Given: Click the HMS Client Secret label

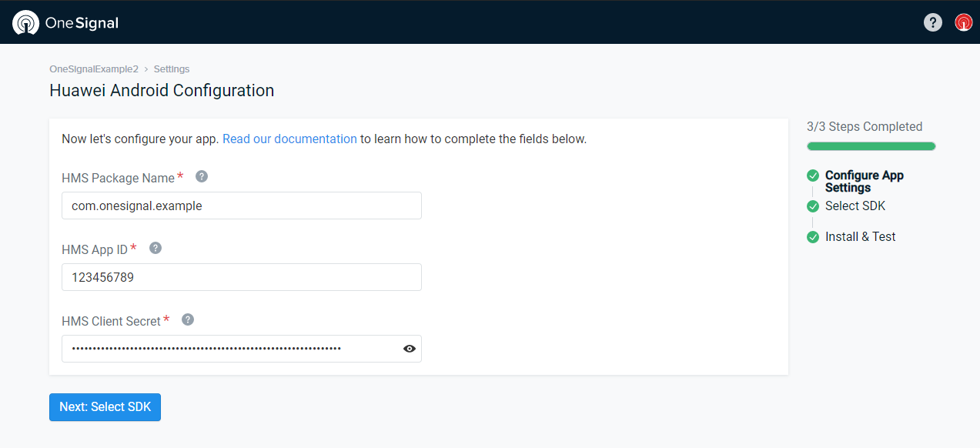Looking at the screenshot, I should click(112, 321).
